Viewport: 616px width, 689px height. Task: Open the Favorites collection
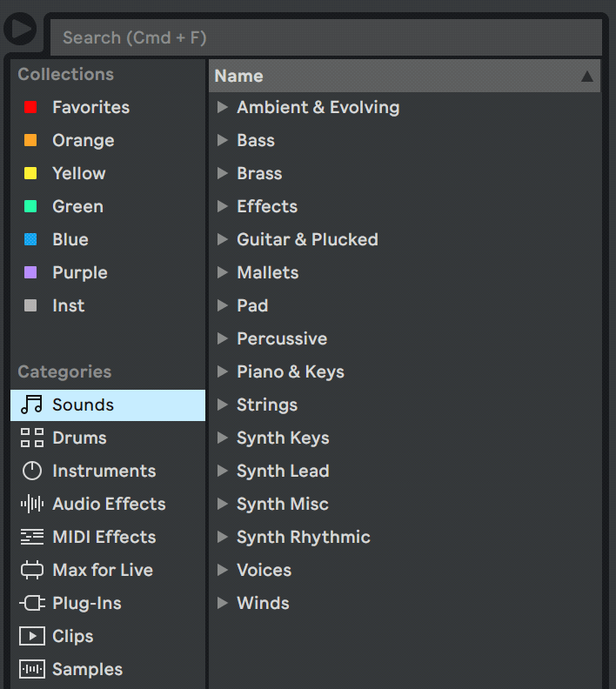point(90,108)
